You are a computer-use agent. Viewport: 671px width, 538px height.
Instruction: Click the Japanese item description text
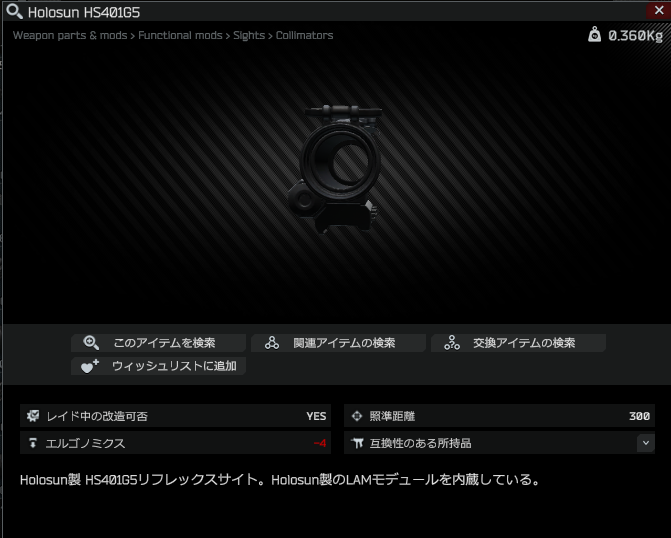[280, 480]
